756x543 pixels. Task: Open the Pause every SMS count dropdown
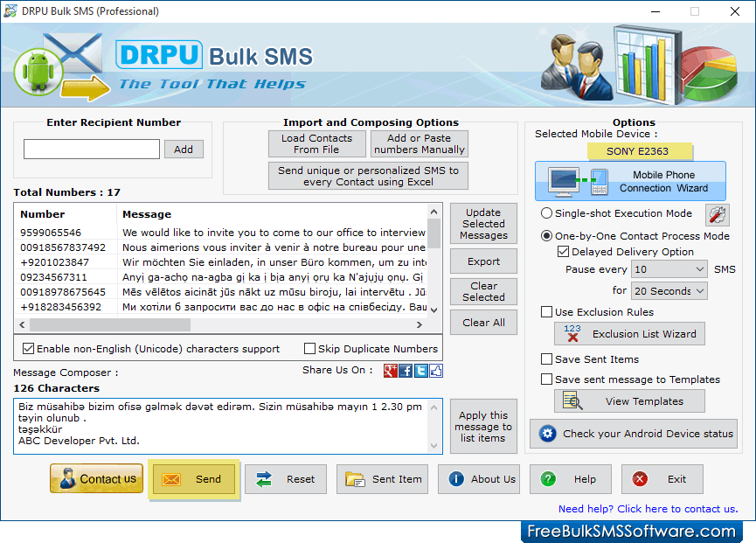point(669,269)
